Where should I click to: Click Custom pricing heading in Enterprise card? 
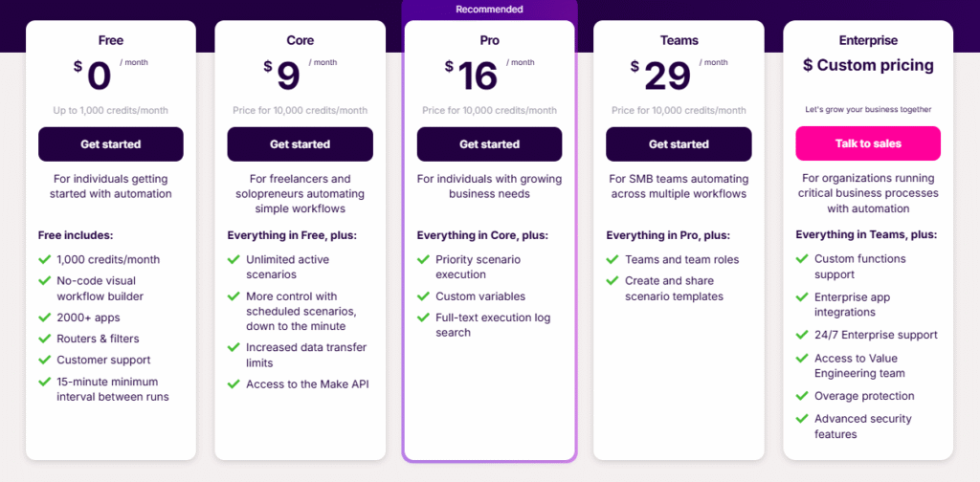click(868, 66)
